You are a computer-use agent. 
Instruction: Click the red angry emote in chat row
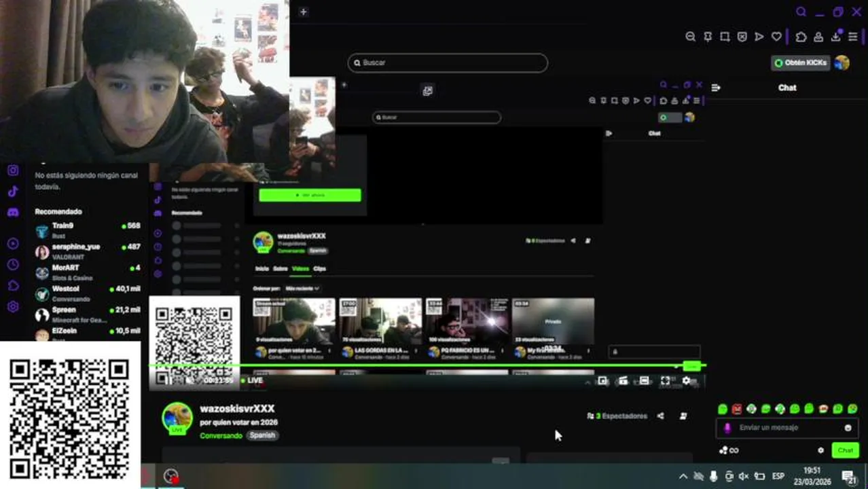[737, 409]
